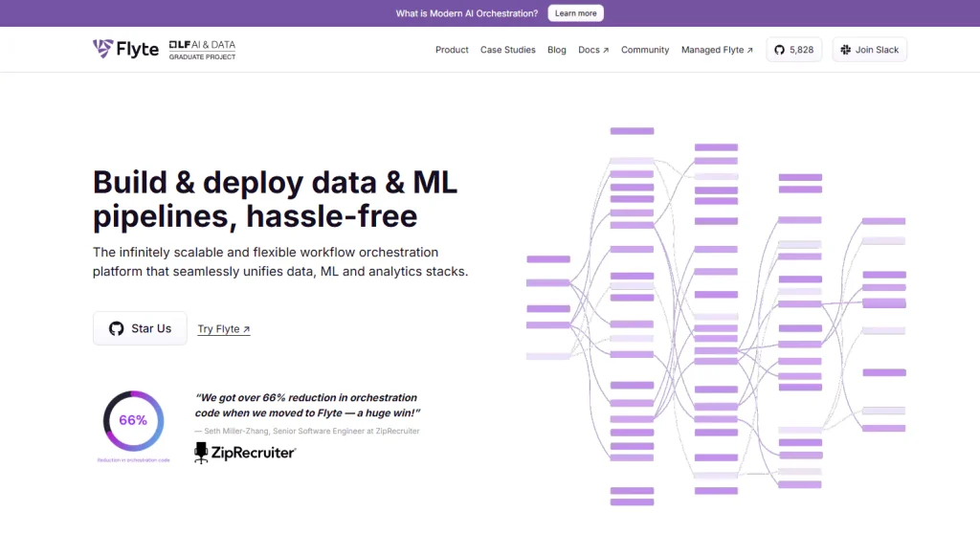This screenshot has width=980, height=535.
Task: Open the Product menu item
Action: pyautogui.click(x=452, y=50)
